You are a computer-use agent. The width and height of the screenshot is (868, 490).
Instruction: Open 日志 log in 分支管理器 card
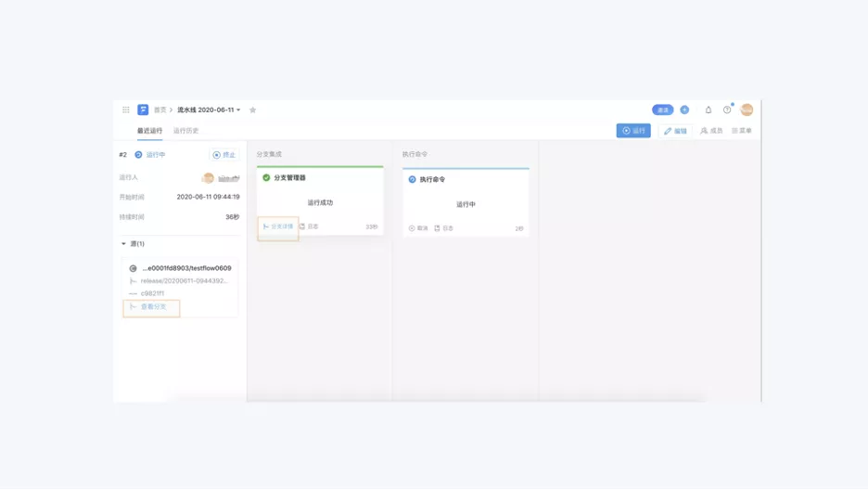309,226
